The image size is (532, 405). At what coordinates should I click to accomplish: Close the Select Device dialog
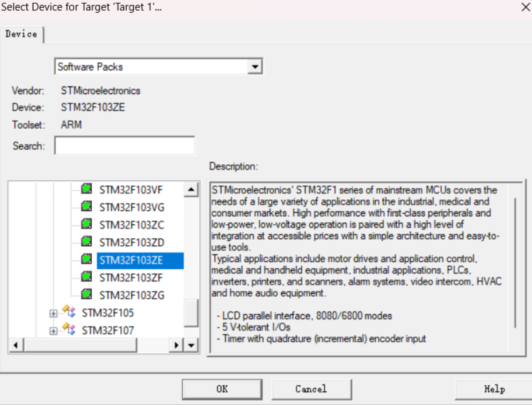tap(525, 7)
